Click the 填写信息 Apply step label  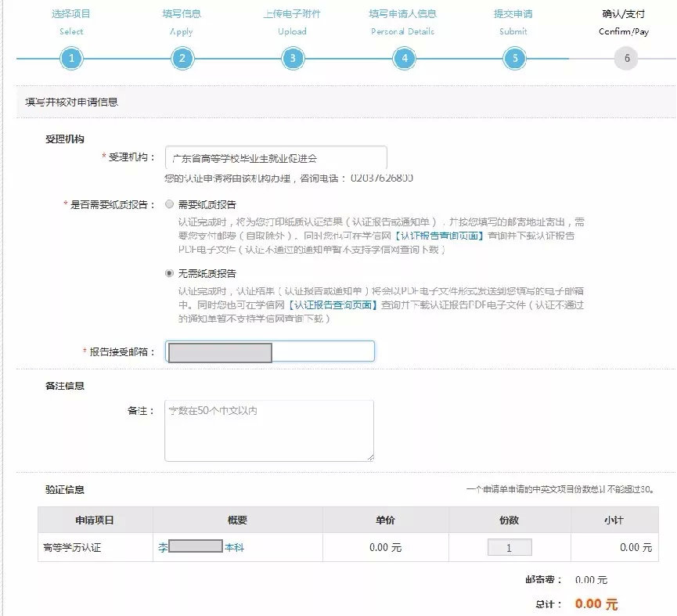coord(181,13)
